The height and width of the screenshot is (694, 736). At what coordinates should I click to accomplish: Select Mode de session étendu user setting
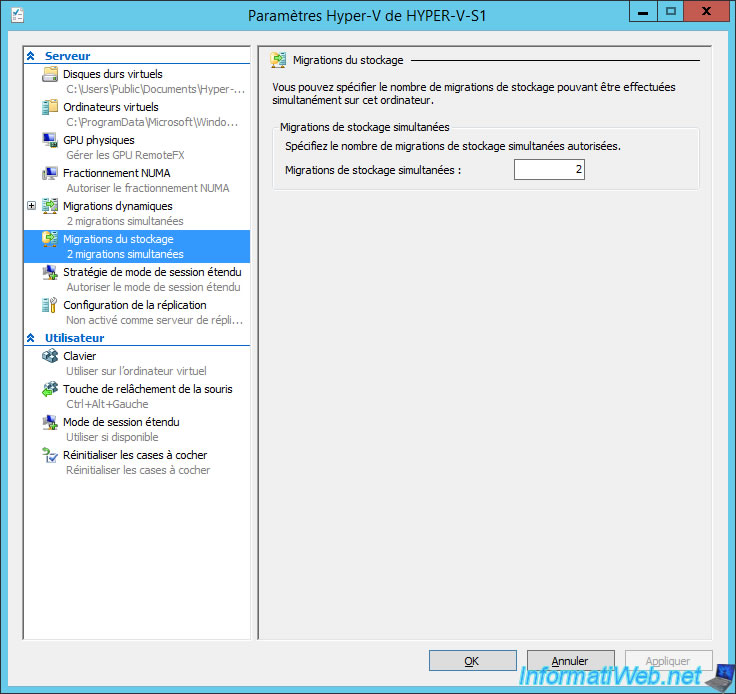(137, 429)
